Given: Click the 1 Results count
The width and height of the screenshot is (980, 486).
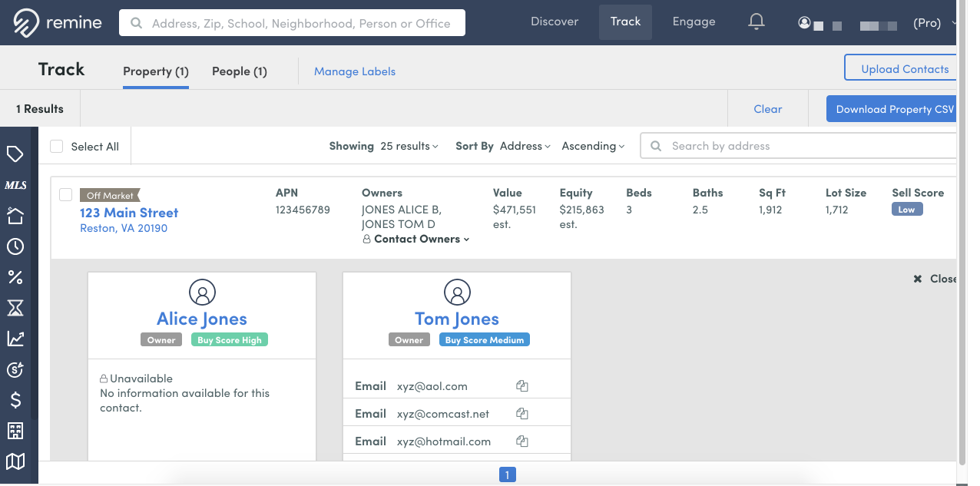Looking at the screenshot, I should (x=40, y=109).
